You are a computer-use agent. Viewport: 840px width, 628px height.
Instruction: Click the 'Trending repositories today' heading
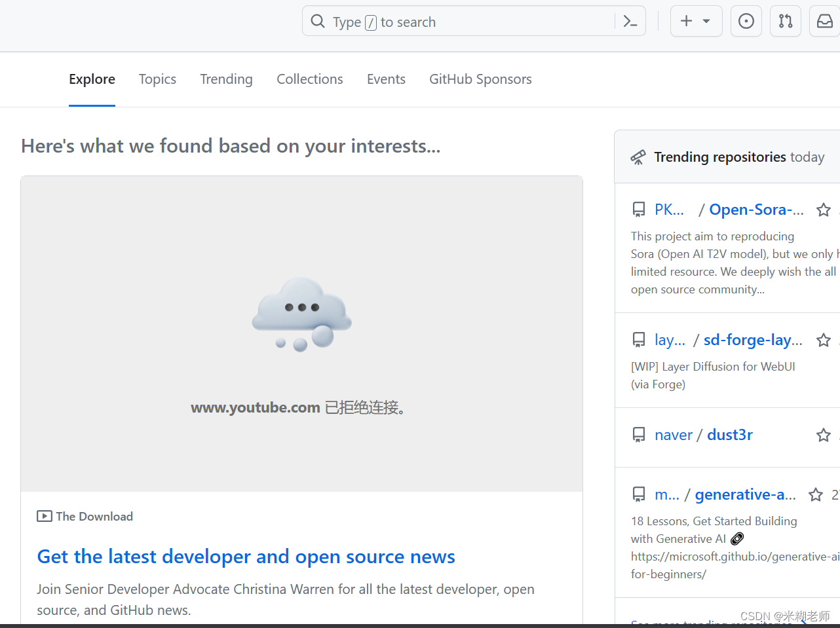pos(739,157)
